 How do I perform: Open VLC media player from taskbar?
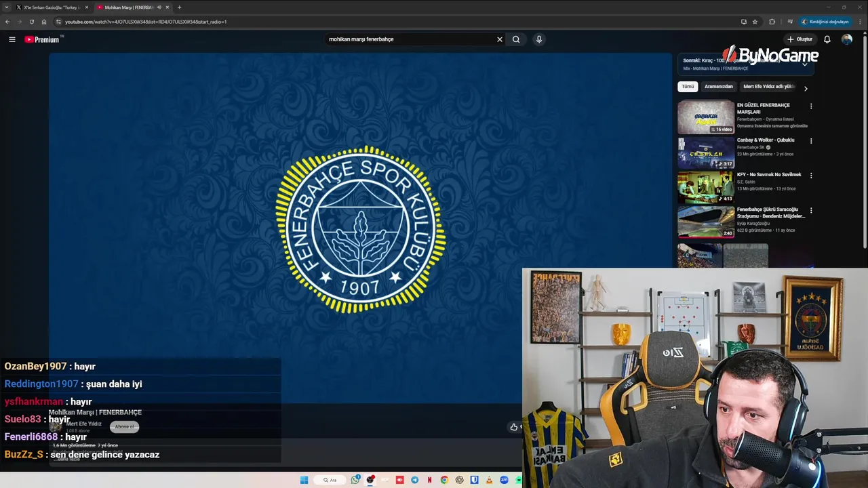(x=489, y=480)
